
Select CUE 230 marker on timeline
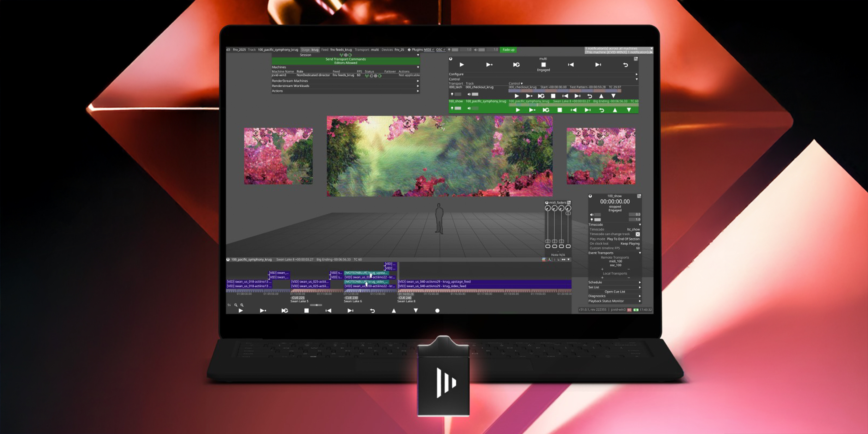click(351, 298)
